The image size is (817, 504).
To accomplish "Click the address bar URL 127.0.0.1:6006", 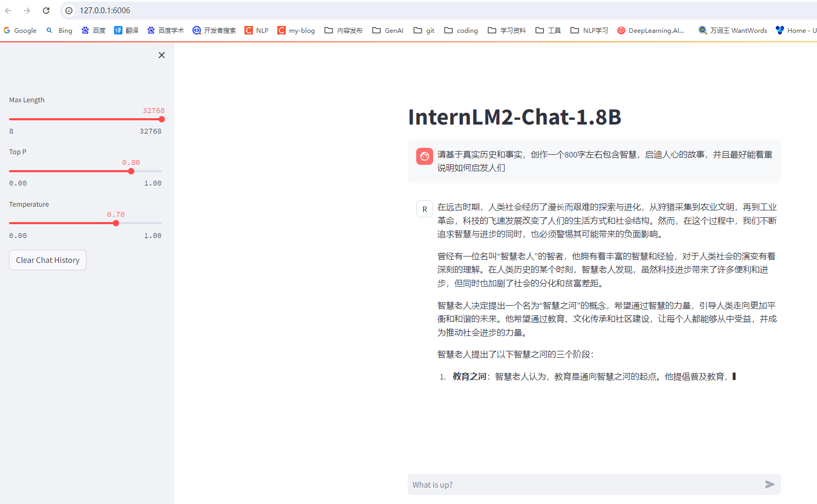I will (x=105, y=11).
